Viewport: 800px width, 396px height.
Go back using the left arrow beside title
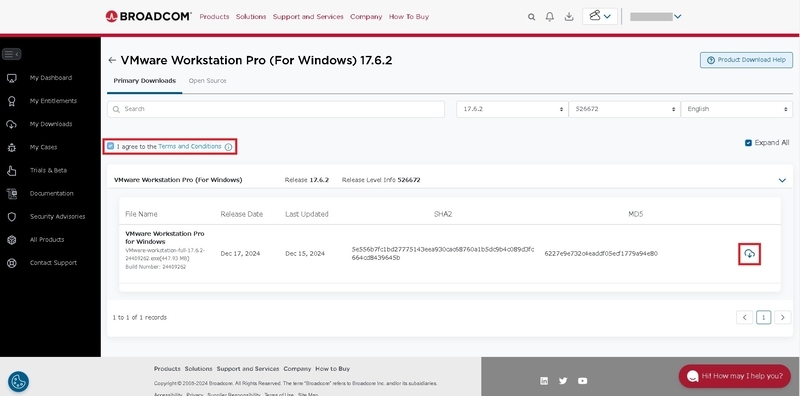[x=112, y=61]
